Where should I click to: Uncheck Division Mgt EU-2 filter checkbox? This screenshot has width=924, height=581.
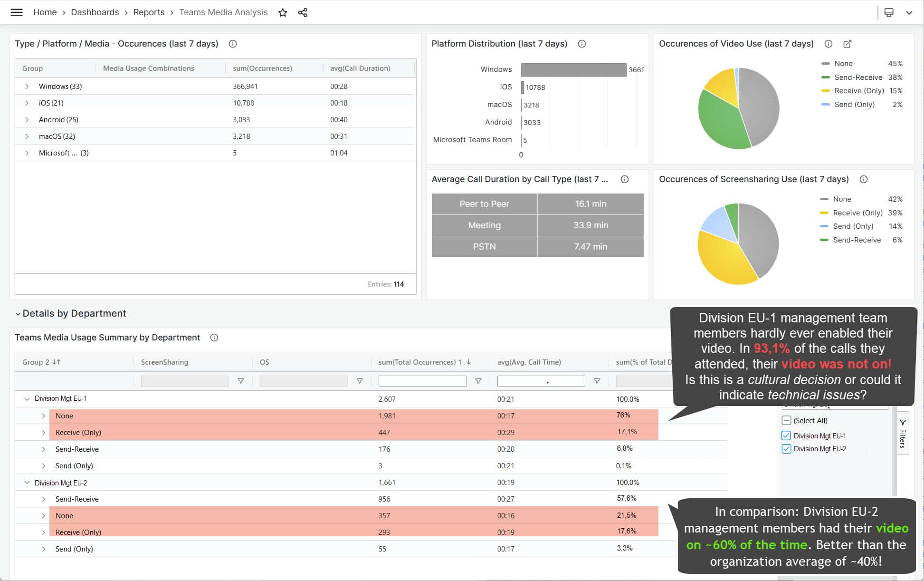pyautogui.click(x=786, y=449)
